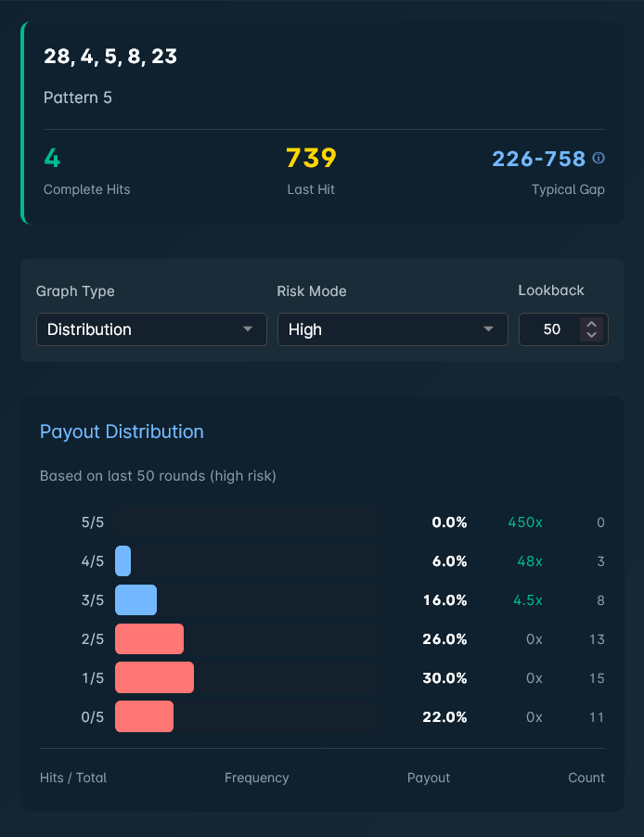Increase Lookback with the up stepper arrow
The image size is (644, 837).
(591, 324)
